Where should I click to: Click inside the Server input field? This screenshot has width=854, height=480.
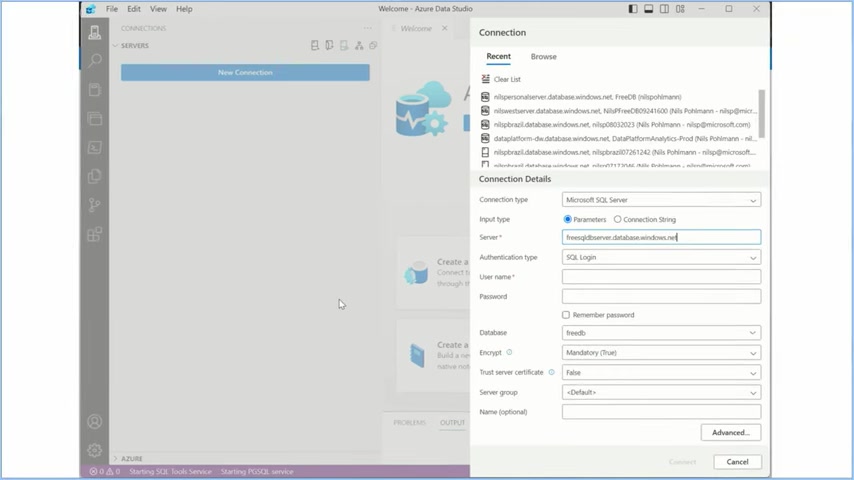click(x=661, y=238)
